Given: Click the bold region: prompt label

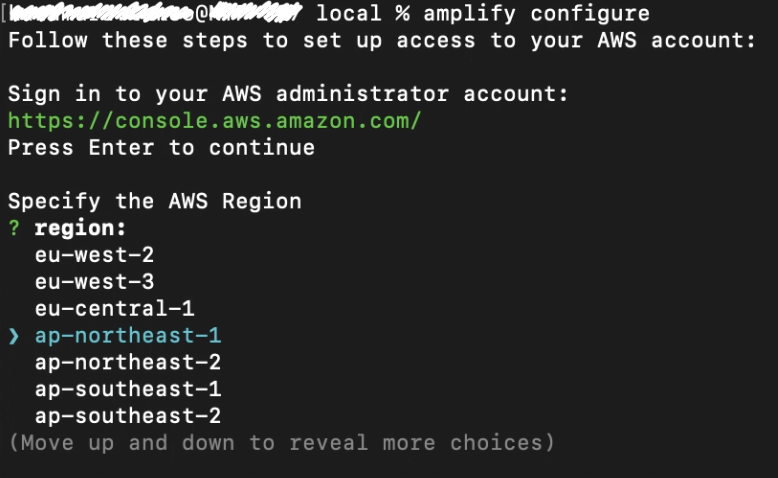Looking at the screenshot, I should coord(80,228).
